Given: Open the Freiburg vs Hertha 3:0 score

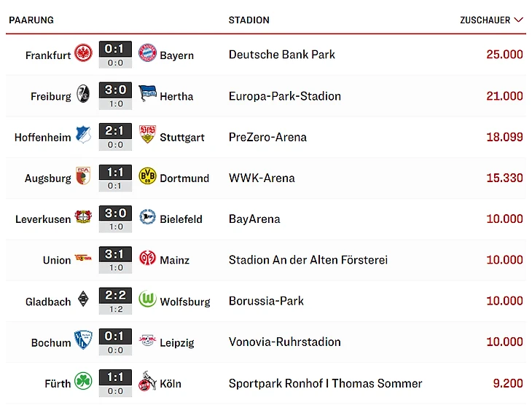Looking at the screenshot, I should coord(115,90).
